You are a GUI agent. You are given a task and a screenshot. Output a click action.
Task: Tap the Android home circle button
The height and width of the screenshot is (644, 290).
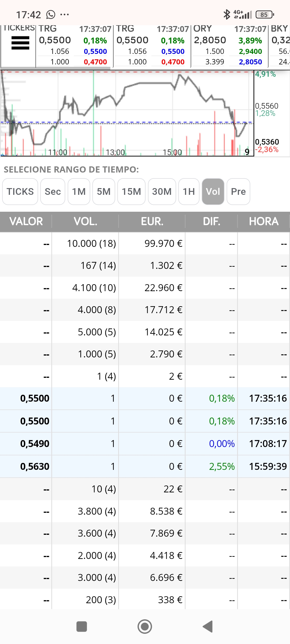[x=145, y=627]
